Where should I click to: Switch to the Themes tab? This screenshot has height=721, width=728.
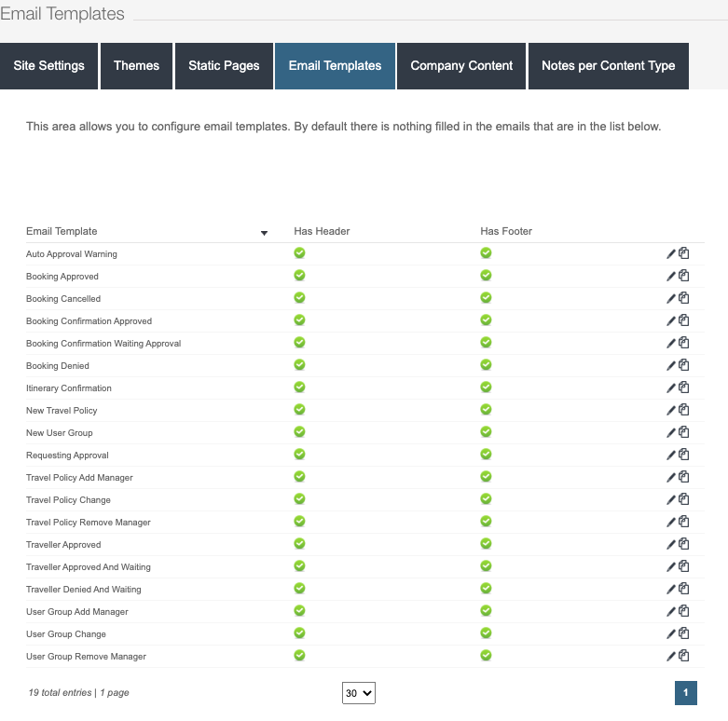pyautogui.click(x=136, y=66)
